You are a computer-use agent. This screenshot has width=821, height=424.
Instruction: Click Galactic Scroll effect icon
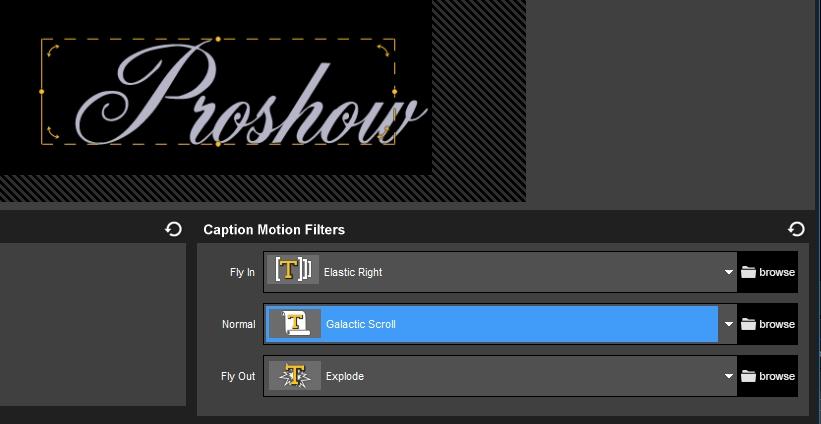(295, 323)
